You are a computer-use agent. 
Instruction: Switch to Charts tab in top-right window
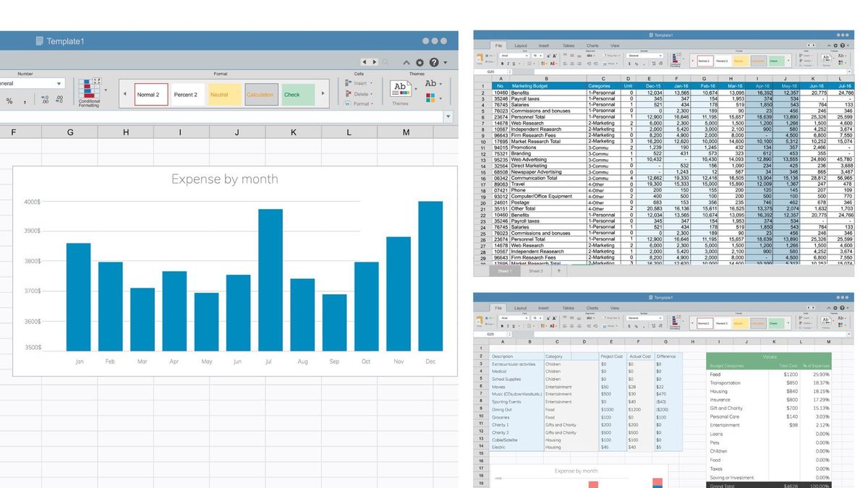coord(592,46)
